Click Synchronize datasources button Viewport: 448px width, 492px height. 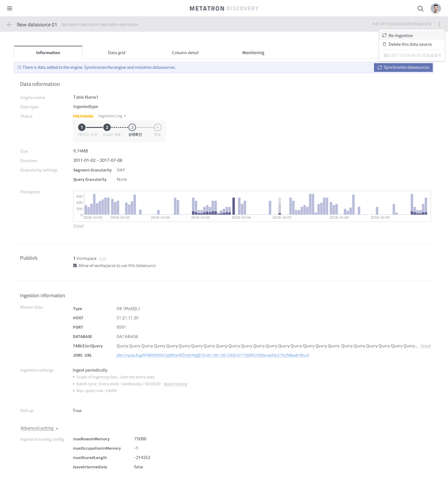point(403,68)
